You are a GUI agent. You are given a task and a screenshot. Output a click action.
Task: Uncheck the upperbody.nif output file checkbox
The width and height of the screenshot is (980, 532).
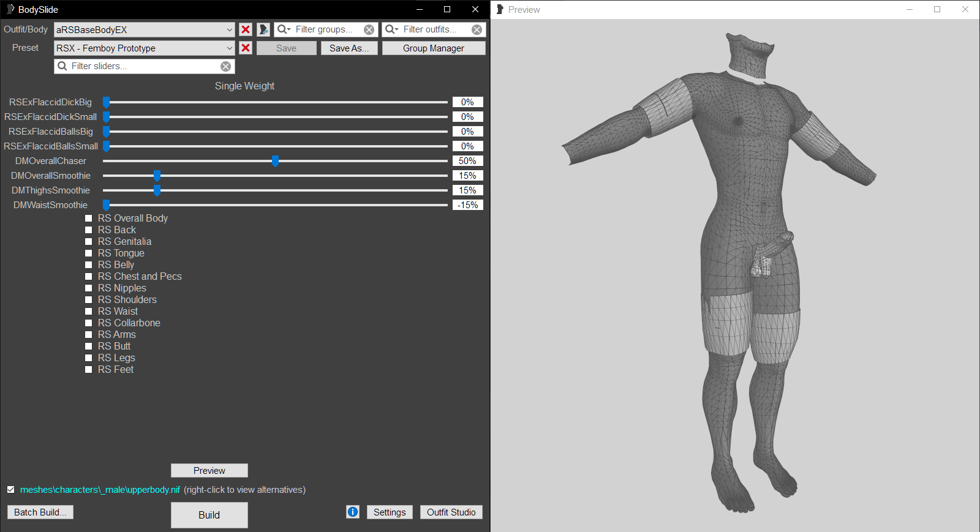point(10,490)
